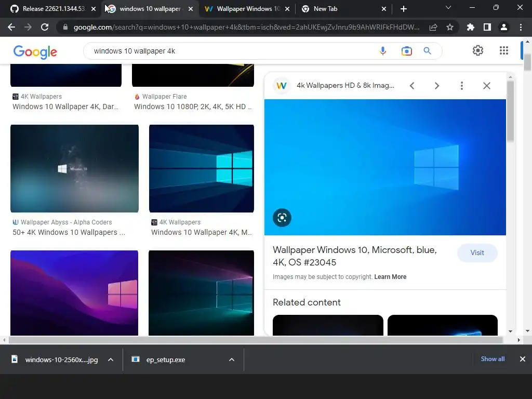Open the tab search dropdown chevron
The image size is (532, 399).
[448, 7]
